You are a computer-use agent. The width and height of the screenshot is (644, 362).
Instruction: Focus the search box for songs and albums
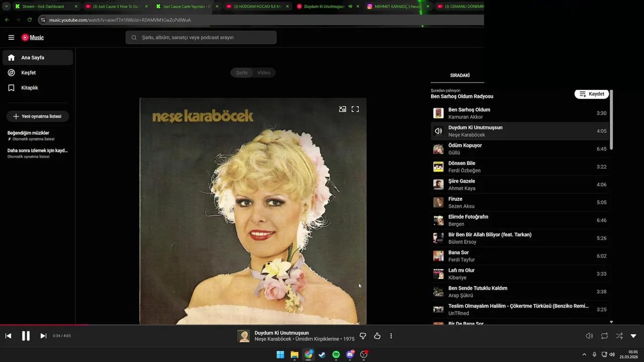pyautogui.click(x=201, y=37)
